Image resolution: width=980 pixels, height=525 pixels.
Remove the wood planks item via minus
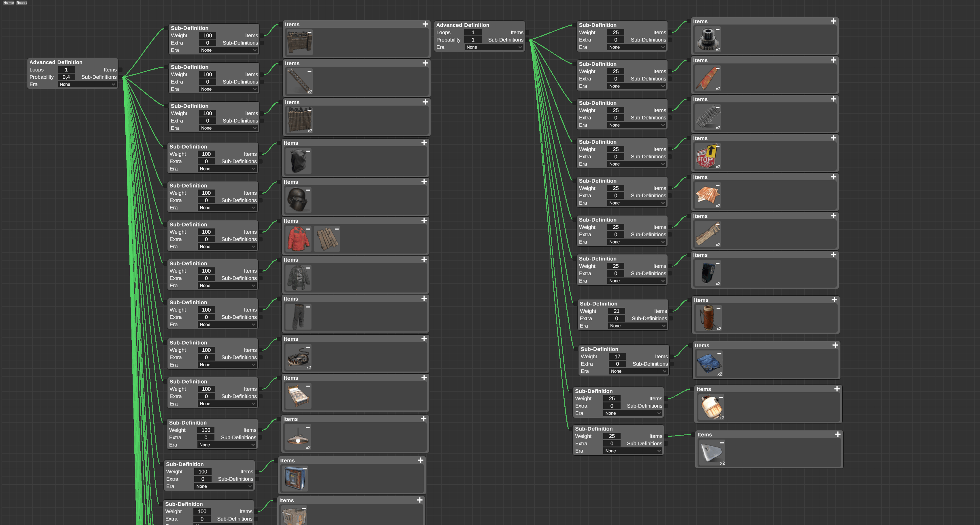coord(337,229)
